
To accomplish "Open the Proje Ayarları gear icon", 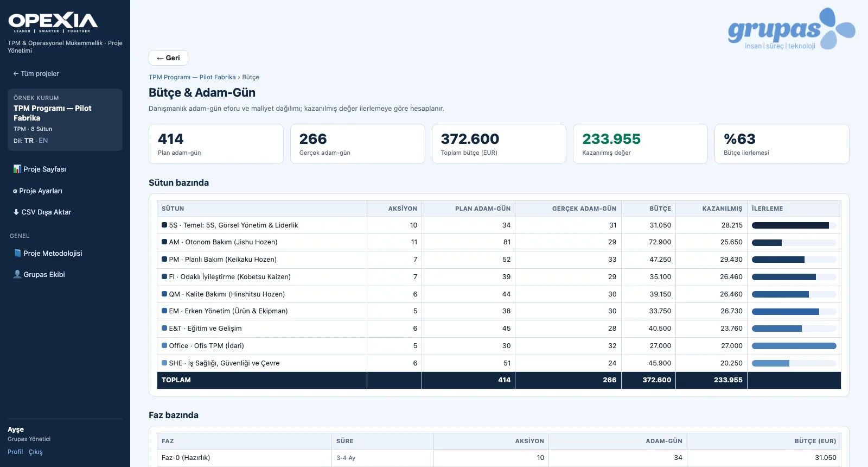I will [15, 191].
